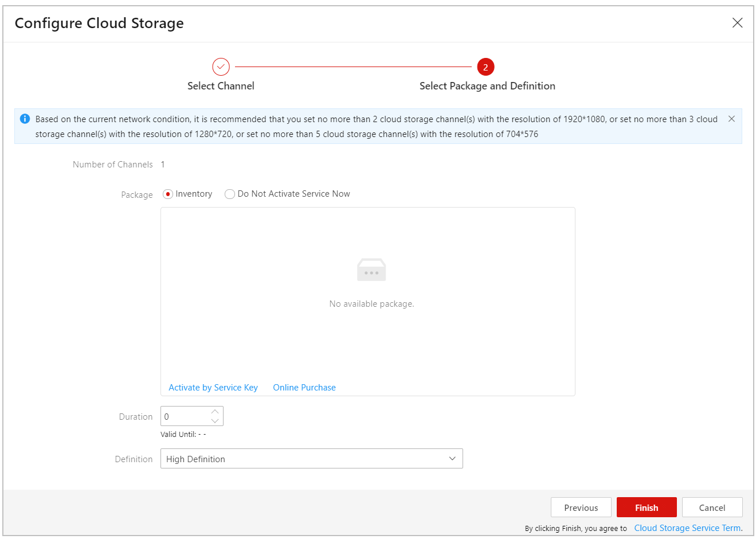Click the 'No available package.' text
This screenshot has height=539, width=756.
point(371,304)
